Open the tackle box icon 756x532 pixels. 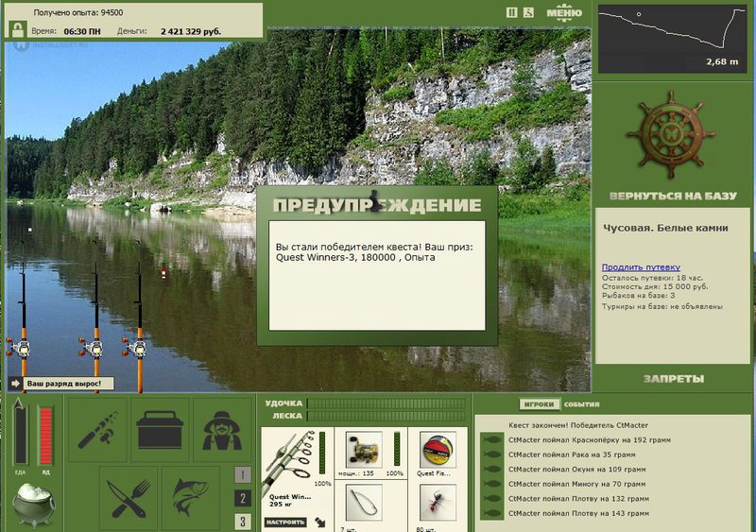click(x=160, y=429)
